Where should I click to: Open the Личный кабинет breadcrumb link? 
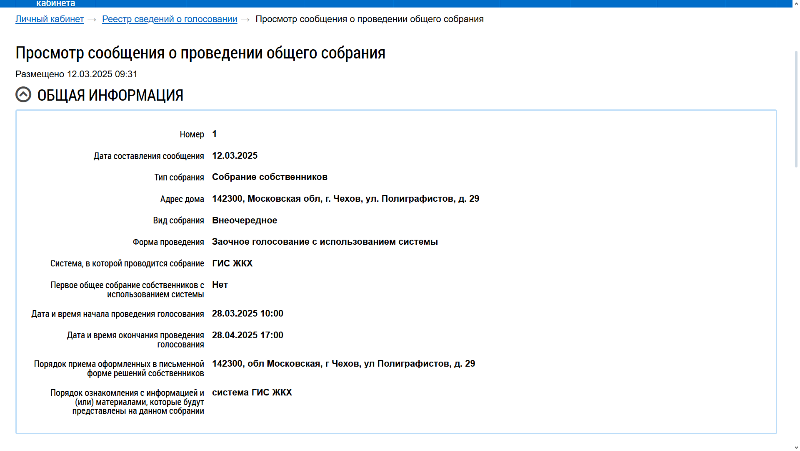tap(49, 19)
